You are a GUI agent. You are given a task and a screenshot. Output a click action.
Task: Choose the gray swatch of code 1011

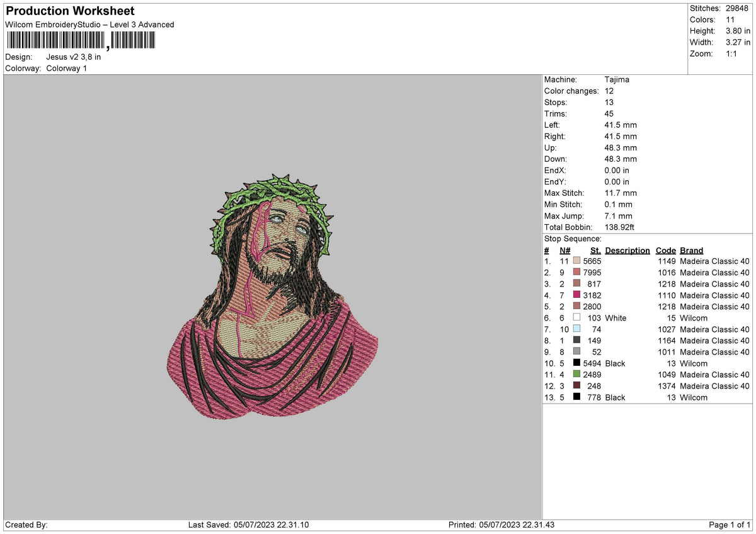click(576, 352)
